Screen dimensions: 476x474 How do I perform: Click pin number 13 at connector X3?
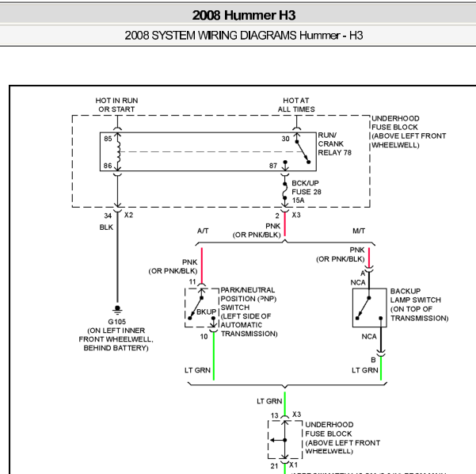click(275, 415)
